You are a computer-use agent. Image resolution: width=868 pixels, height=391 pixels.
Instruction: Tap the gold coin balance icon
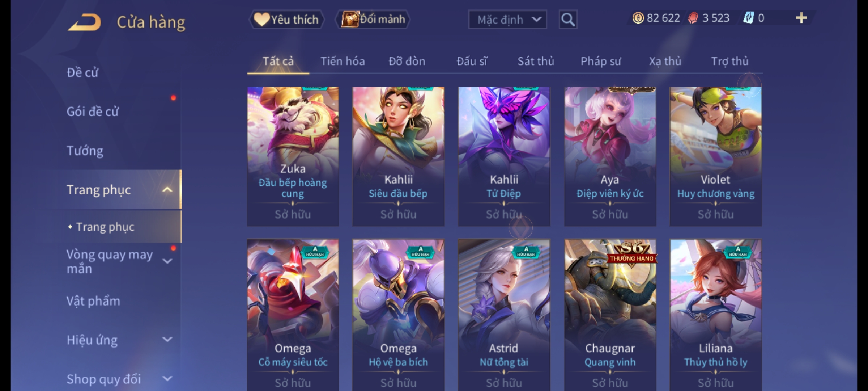tap(638, 18)
